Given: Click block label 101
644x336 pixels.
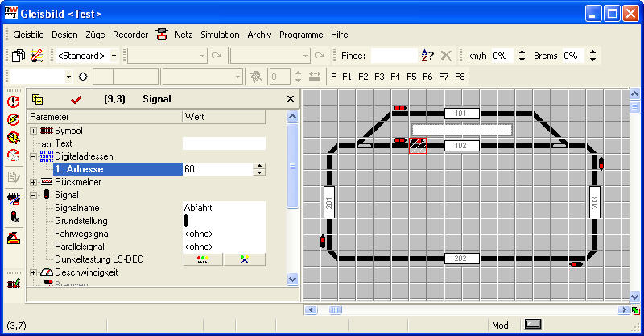Looking at the screenshot, I should tap(461, 114).
